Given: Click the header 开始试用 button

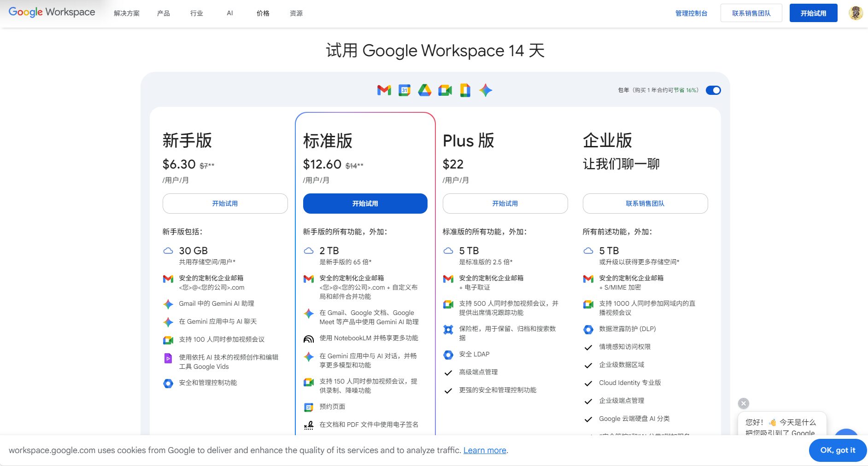Looking at the screenshot, I should 813,13.
